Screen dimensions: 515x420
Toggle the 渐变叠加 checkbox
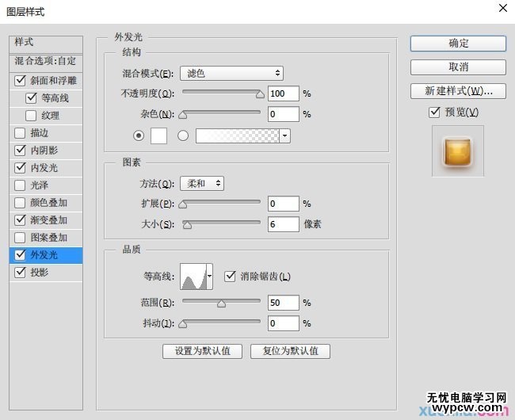tap(20, 220)
